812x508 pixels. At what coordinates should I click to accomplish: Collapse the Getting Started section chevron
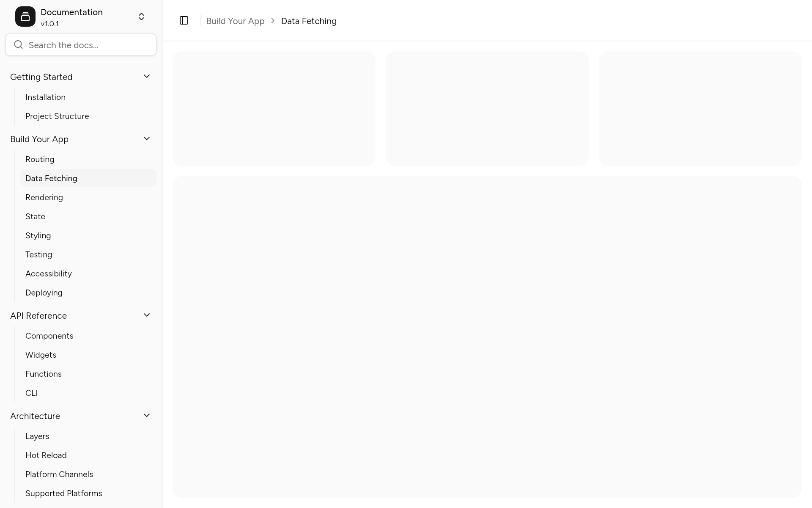(x=147, y=76)
